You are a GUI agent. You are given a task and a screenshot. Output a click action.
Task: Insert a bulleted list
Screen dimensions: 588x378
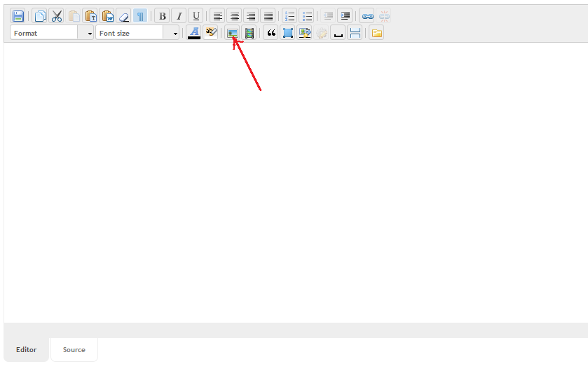pyautogui.click(x=306, y=16)
